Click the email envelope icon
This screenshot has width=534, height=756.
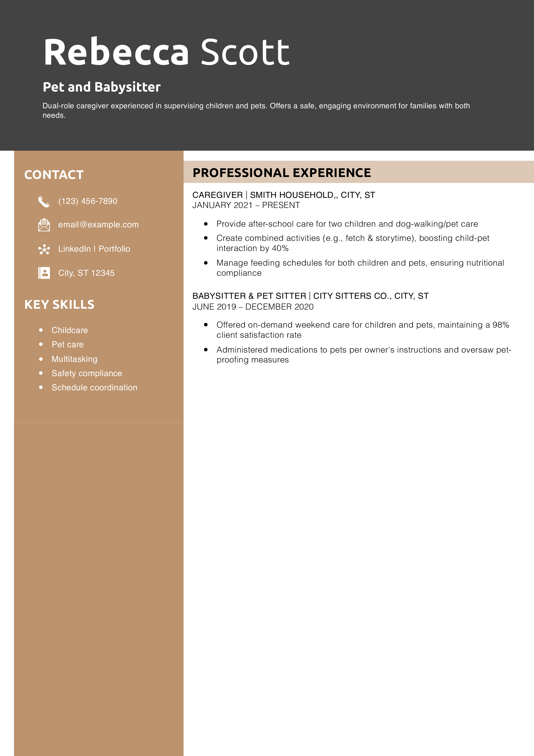44,225
